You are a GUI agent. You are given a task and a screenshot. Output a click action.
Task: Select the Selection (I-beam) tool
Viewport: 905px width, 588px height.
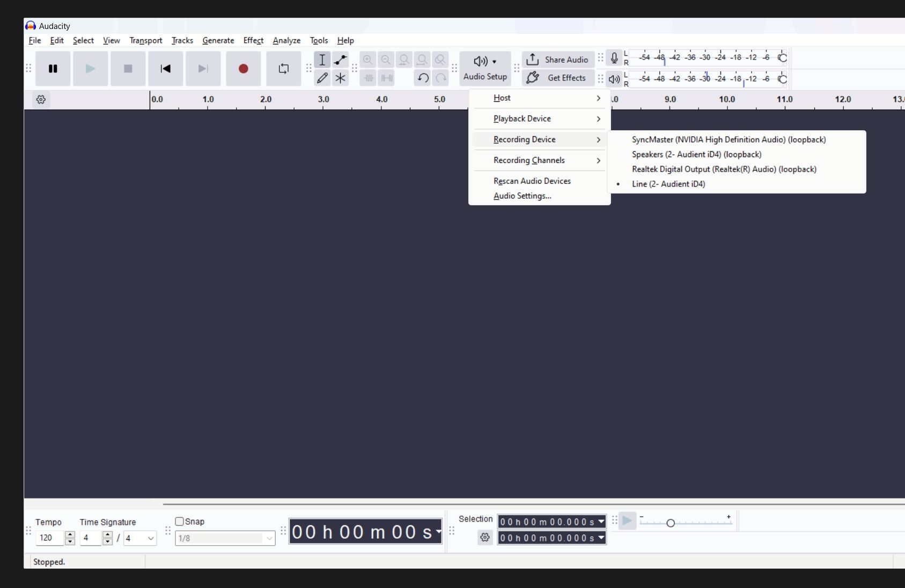[322, 59]
